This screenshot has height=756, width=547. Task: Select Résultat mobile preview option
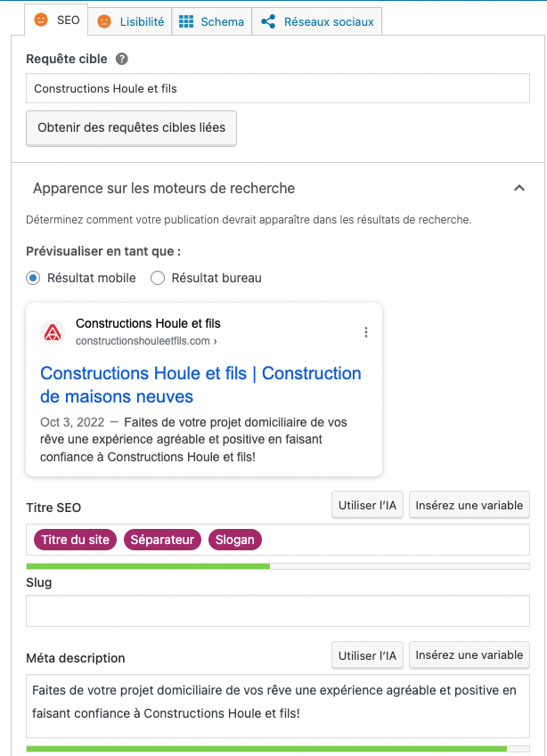(x=34, y=278)
